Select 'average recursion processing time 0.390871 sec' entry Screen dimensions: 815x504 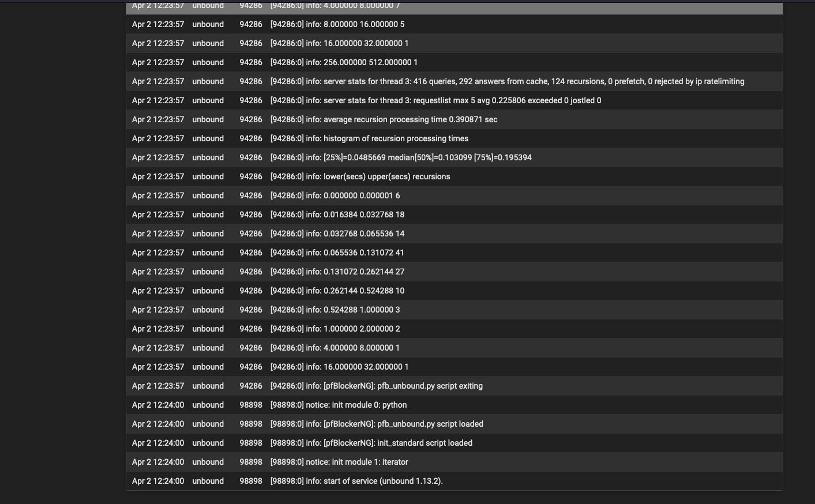click(x=384, y=119)
